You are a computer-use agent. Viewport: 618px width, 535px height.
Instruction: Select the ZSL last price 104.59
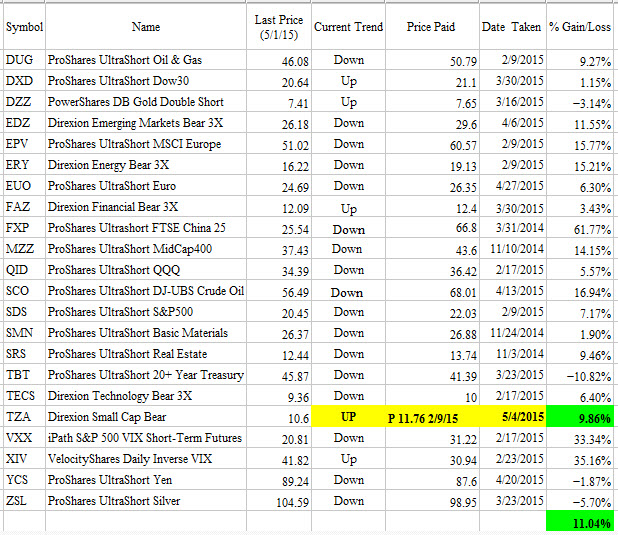pos(279,501)
